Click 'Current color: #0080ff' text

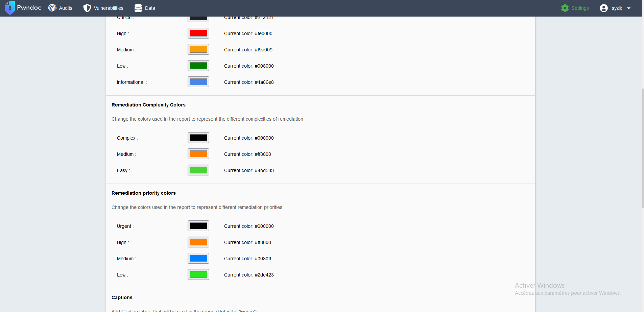[x=247, y=259]
